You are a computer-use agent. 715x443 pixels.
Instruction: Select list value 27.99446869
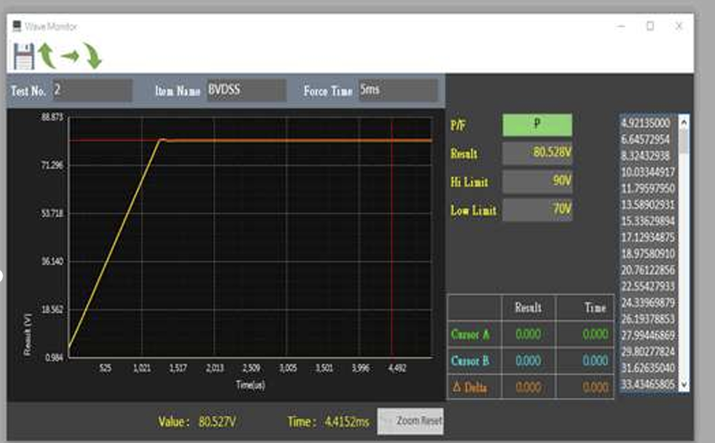[648, 335]
